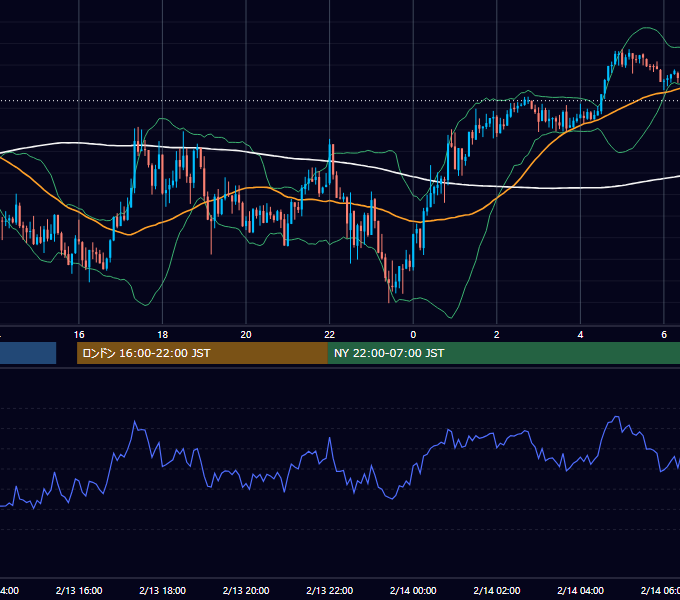Click the 2/13 22:00 date label
This screenshot has width=680, height=600.
tap(330, 590)
